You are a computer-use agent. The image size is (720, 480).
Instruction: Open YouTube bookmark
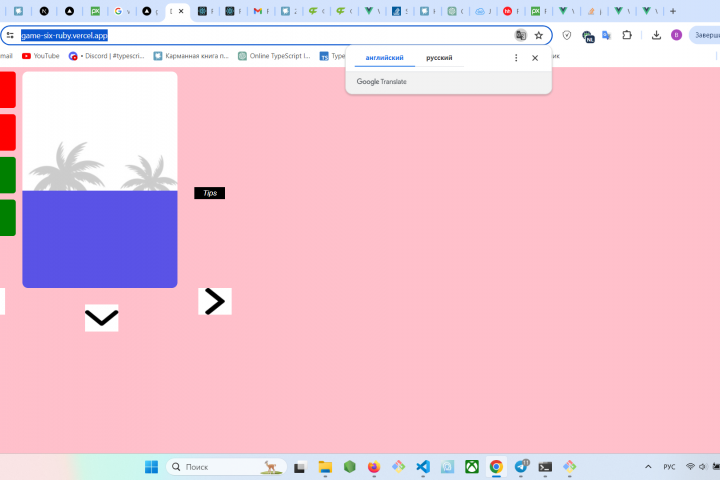pyautogui.click(x=41, y=56)
